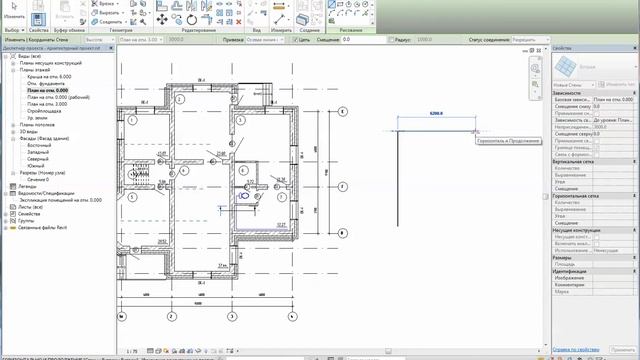
Task: Click the red Delete X icon
Action: click(239, 22)
